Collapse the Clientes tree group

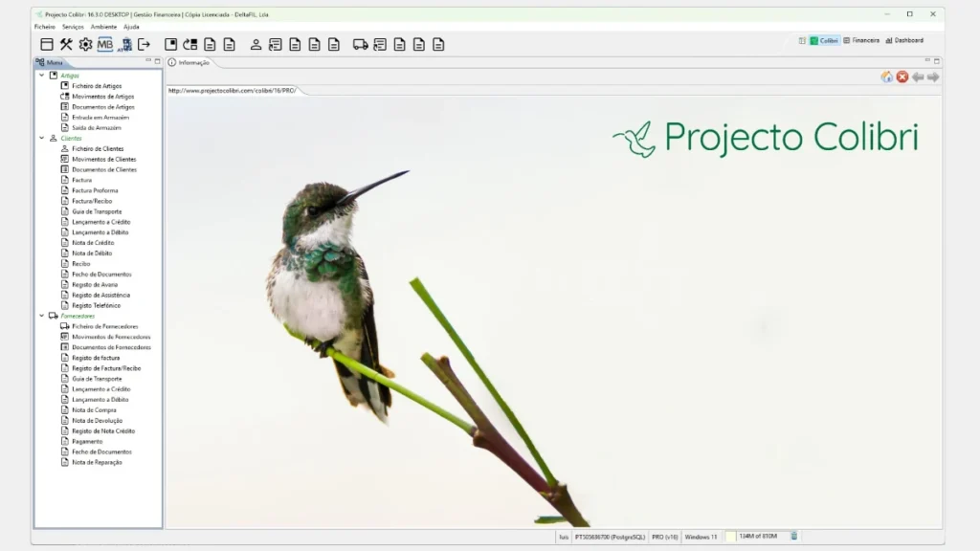(x=42, y=138)
